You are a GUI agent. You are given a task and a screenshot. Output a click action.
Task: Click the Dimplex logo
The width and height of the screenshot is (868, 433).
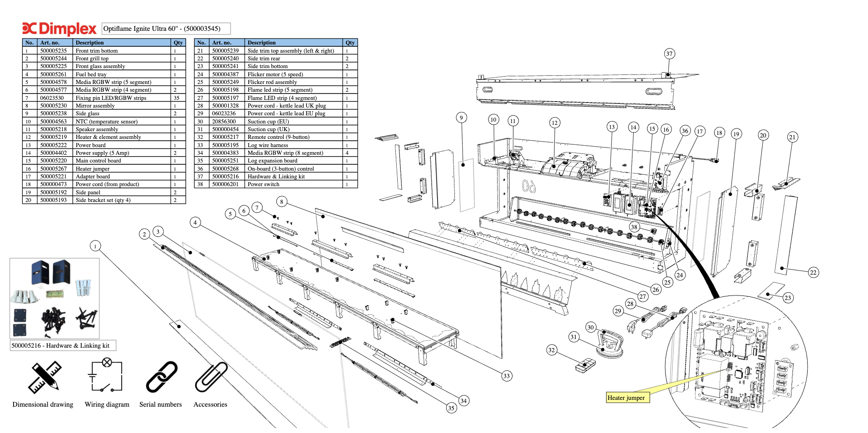[59, 29]
